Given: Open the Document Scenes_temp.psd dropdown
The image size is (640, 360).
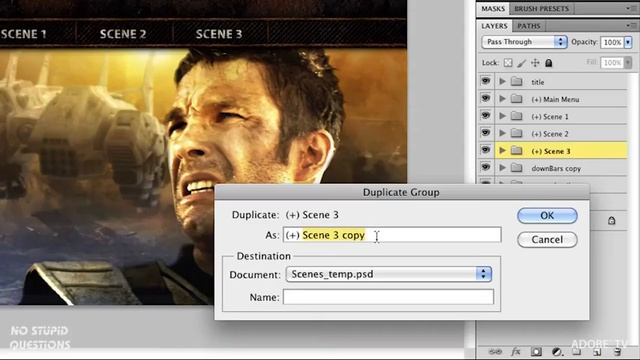Looking at the screenshot, I should [389, 274].
